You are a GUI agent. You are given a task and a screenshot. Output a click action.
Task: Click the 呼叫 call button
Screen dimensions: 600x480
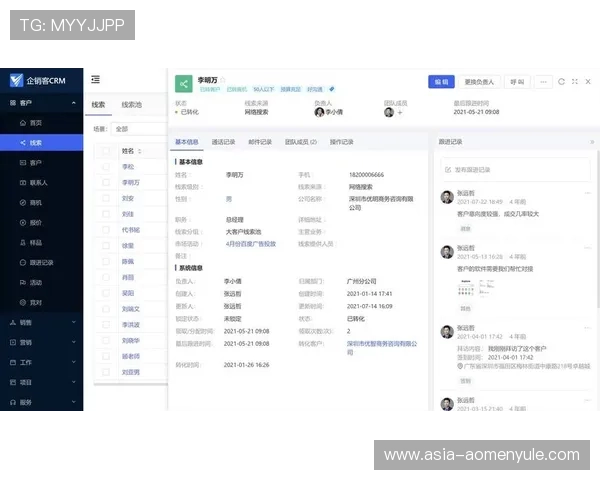coord(517,82)
